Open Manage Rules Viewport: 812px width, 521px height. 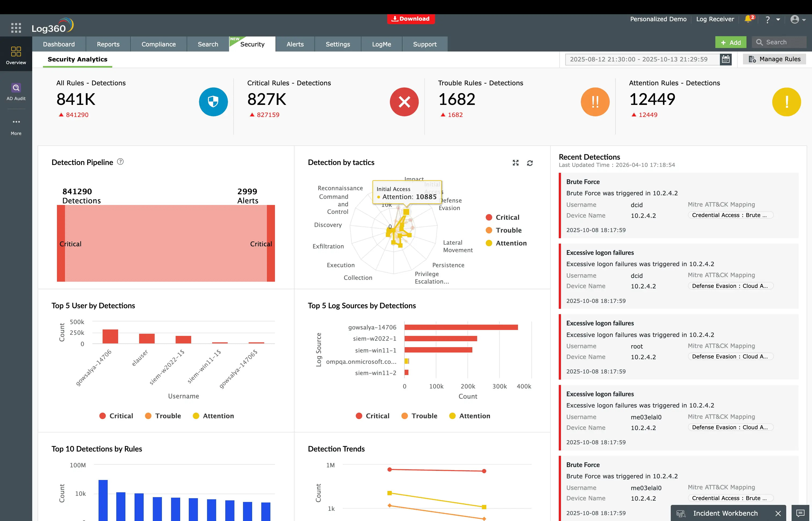click(774, 59)
